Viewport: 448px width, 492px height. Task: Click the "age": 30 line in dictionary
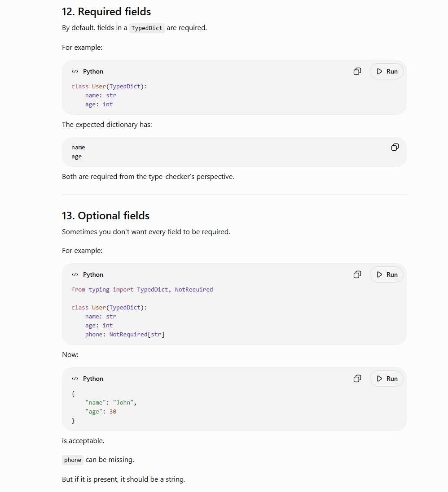(x=101, y=412)
